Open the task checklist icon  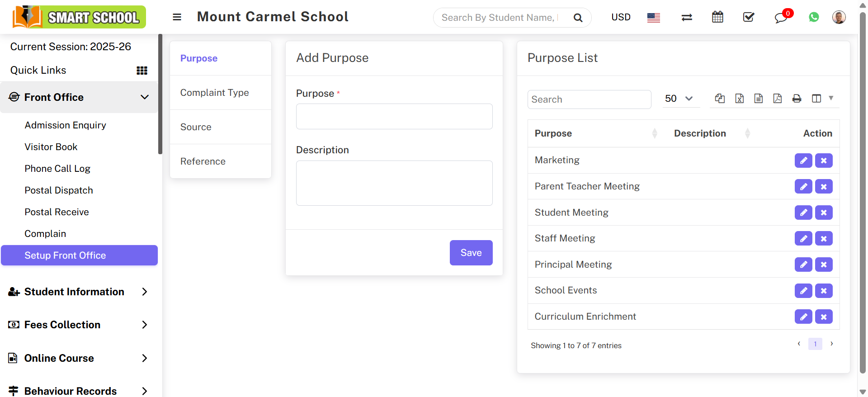tap(749, 17)
